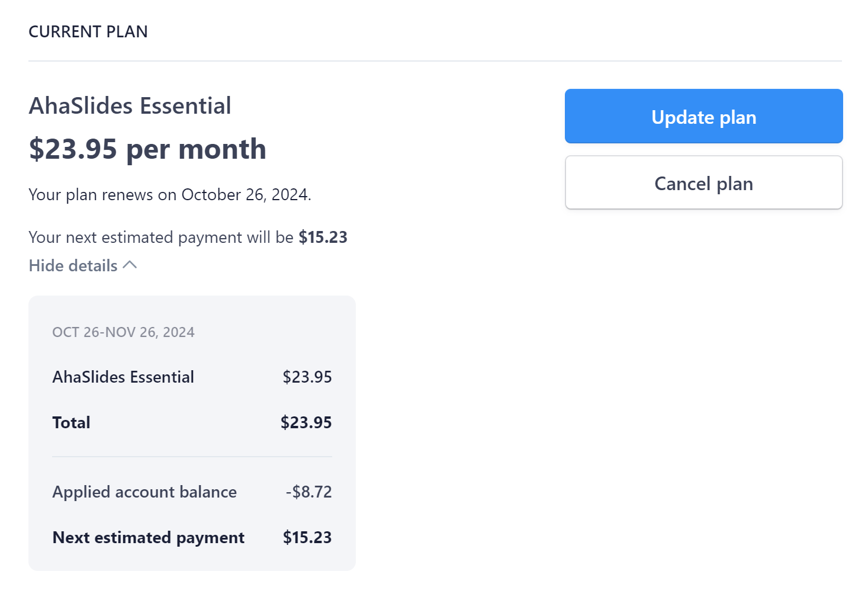868x600 pixels.
Task: Click the October 26, 2024 renewal text
Action: [x=246, y=195]
